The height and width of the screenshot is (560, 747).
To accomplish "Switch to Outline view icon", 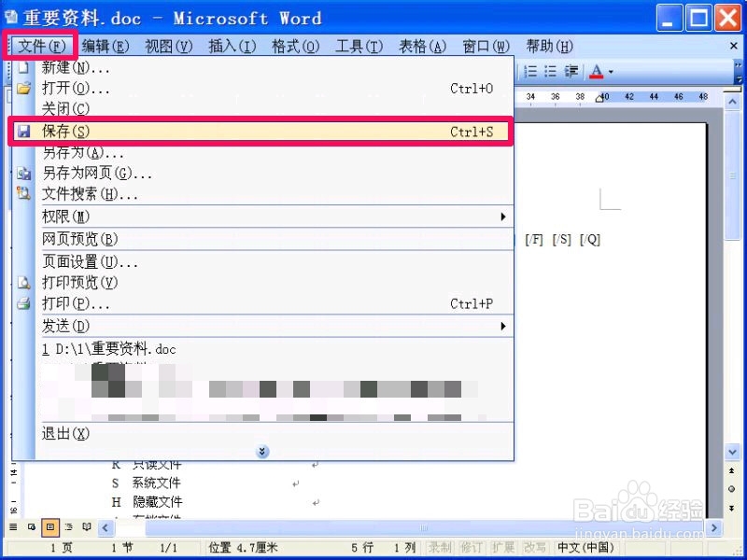I will coord(68,526).
